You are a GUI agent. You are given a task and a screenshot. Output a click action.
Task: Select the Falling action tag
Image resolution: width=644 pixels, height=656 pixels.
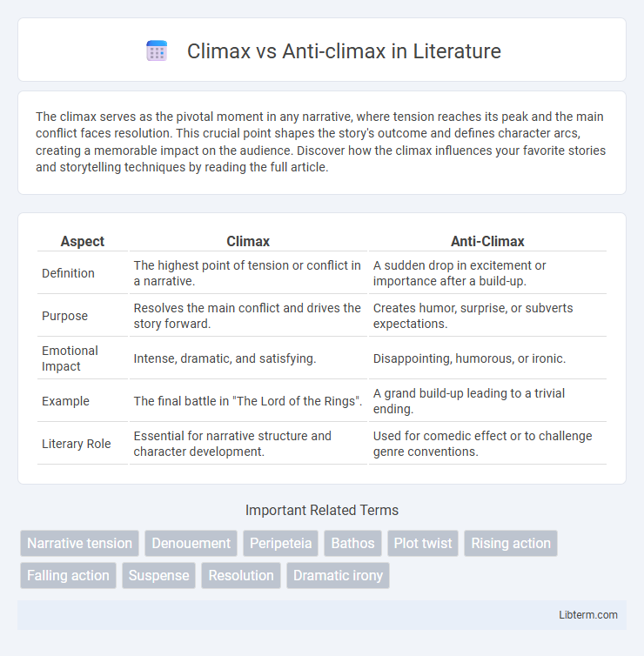pyautogui.click(x=68, y=575)
